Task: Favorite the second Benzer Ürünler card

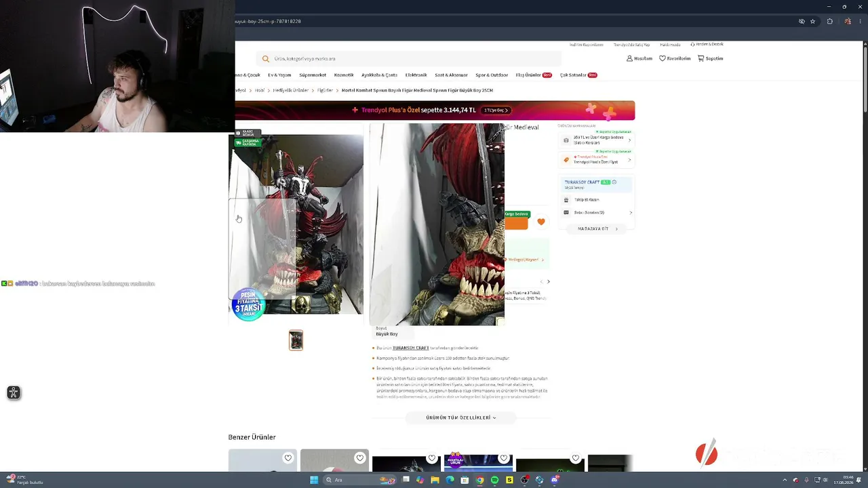Action: click(360, 458)
